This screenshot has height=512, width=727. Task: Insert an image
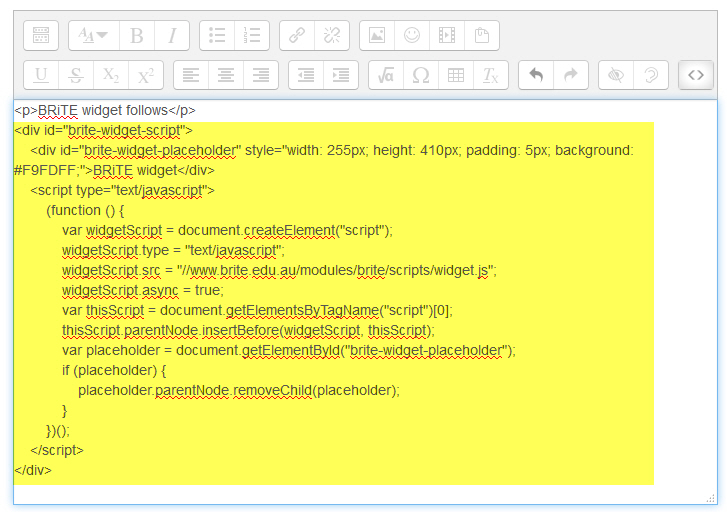coord(377,35)
